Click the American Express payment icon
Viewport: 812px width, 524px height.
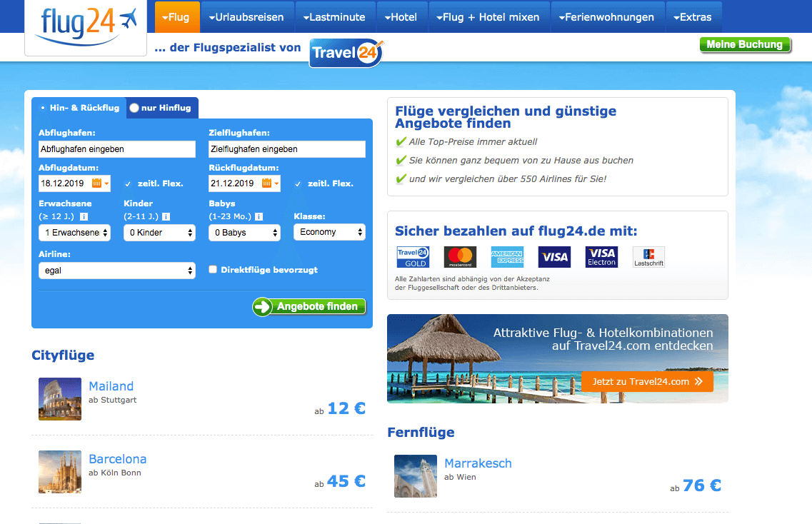(x=507, y=257)
